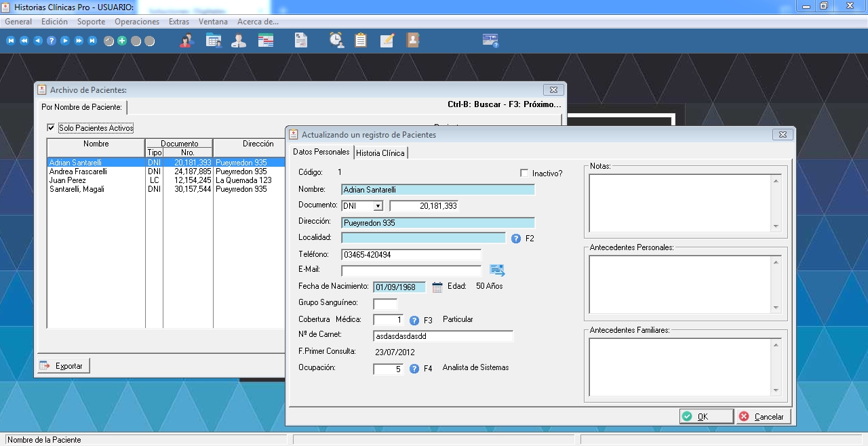Open the prescription document toolbar icon
This screenshot has height=446, width=868.
click(x=300, y=41)
